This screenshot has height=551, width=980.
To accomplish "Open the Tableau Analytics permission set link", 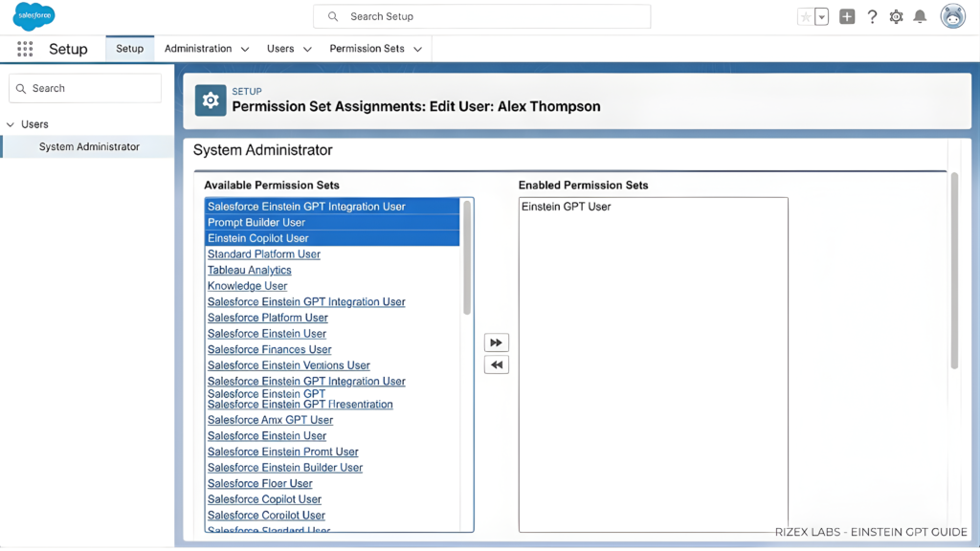I will (249, 270).
